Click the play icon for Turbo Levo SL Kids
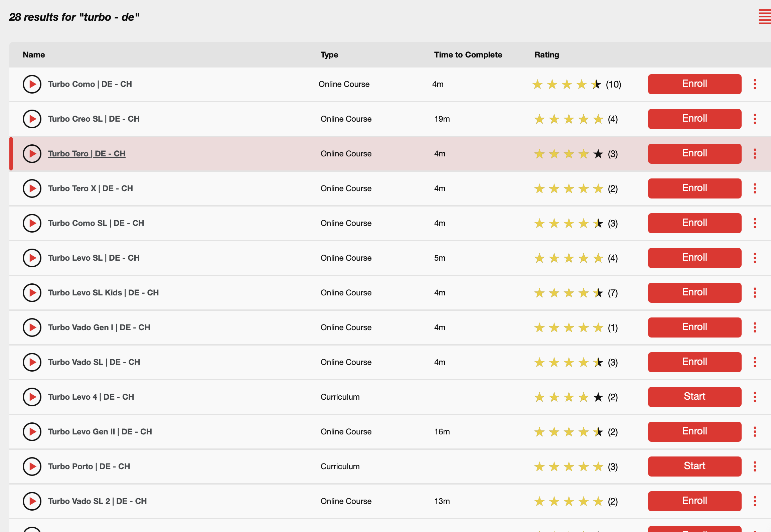This screenshot has width=771, height=532. pyautogui.click(x=32, y=293)
